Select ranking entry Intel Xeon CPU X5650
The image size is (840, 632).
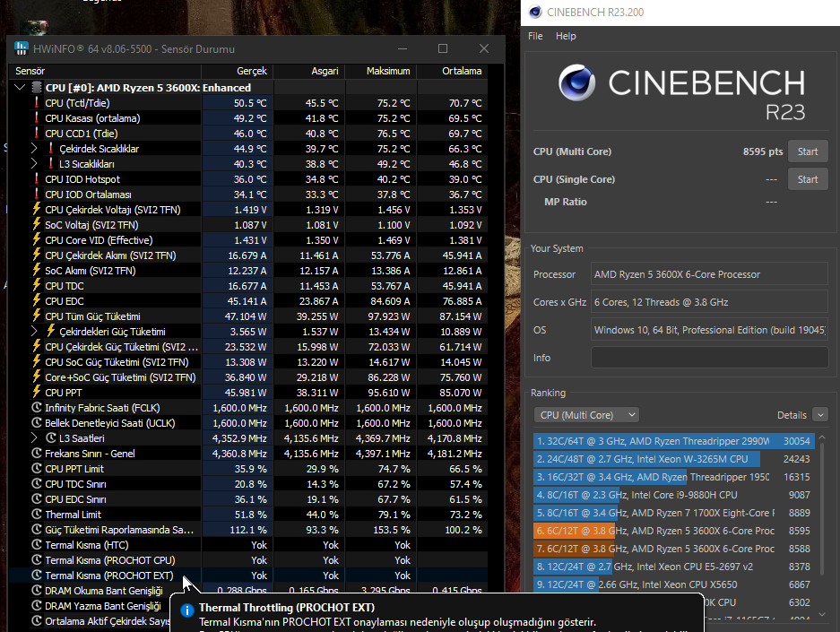(674, 584)
